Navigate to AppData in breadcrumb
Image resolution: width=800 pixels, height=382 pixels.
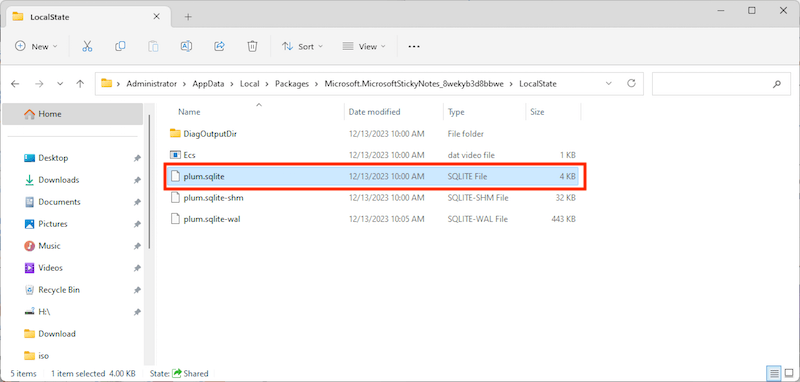pyautogui.click(x=208, y=84)
